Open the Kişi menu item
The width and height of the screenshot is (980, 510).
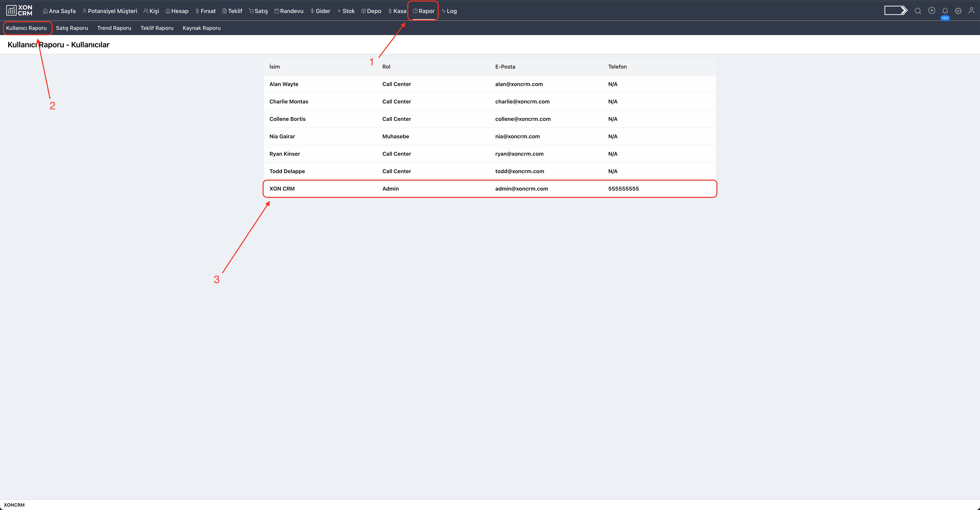point(151,11)
